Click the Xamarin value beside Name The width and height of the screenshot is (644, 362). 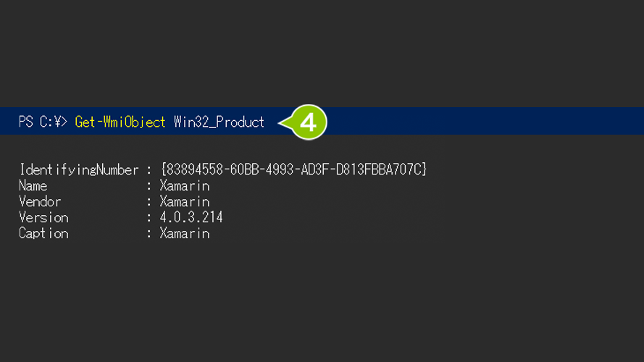click(x=185, y=186)
